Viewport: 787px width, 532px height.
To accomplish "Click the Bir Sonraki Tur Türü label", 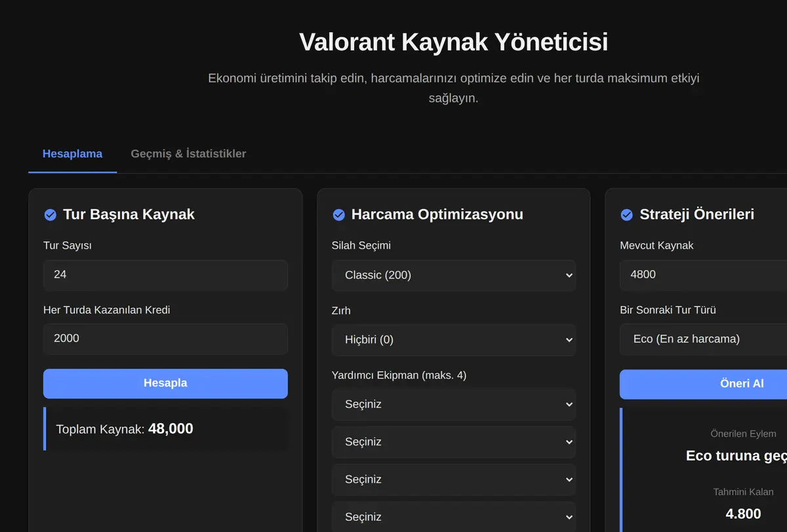I will click(668, 310).
